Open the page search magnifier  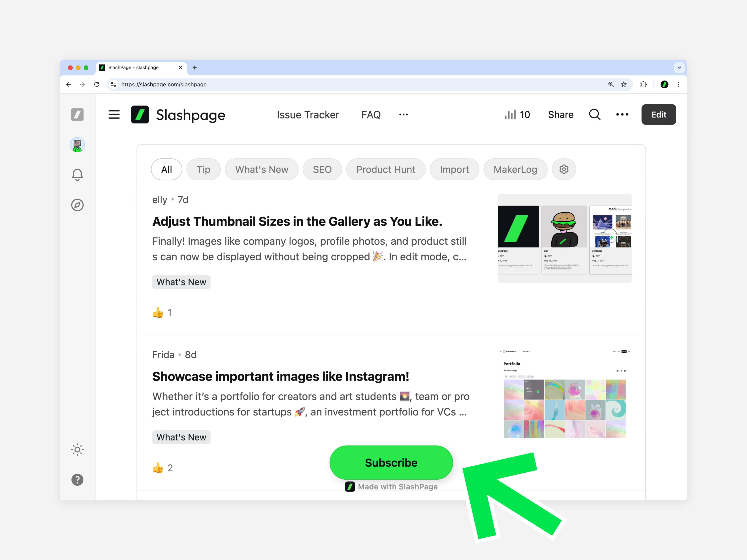(595, 115)
